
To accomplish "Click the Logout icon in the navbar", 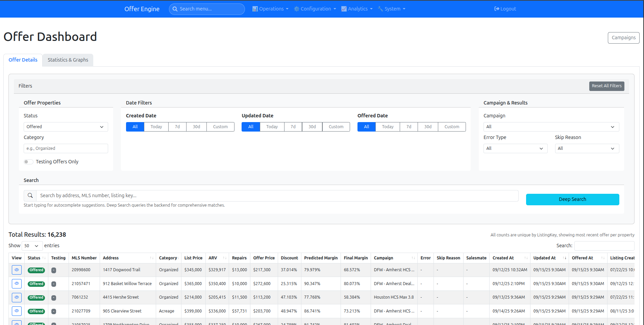I will pos(497,9).
